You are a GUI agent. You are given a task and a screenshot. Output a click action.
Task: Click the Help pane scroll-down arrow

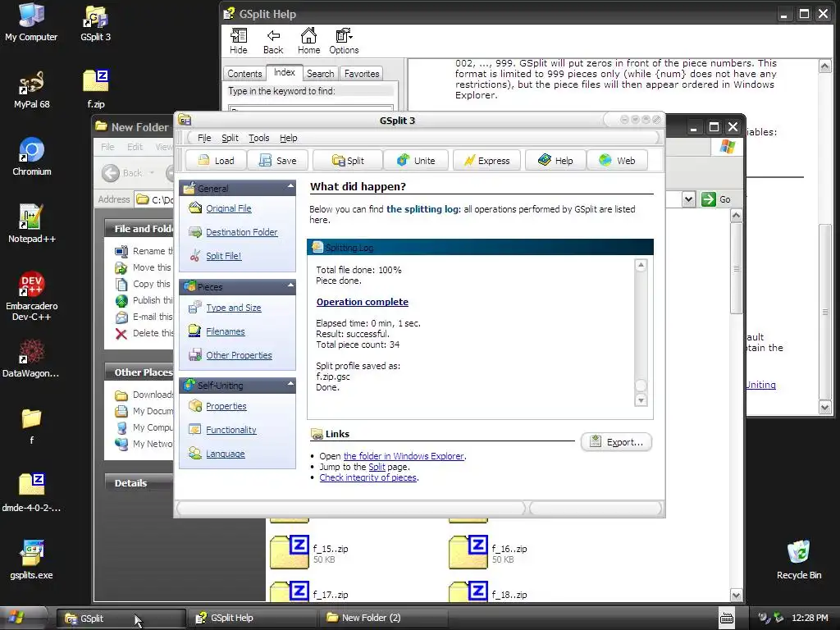tap(825, 407)
